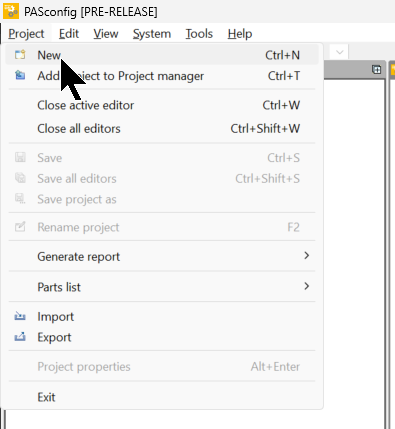This screenshot has width=395, height=429.
Task: Click the PASconfig [PRE-RELEASE] title text
Action: [91, 12]
